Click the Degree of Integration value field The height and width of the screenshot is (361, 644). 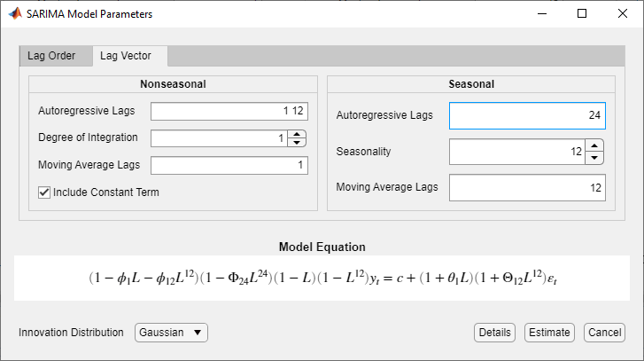[x=219, y=138]
